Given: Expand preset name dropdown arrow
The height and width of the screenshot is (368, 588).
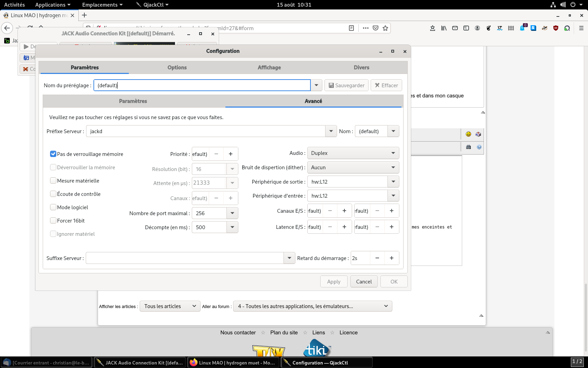Looking at the screenshot, I should click(x=316, y=85).
